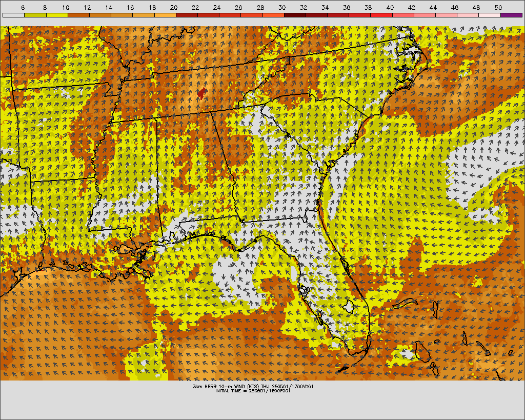Image resolution: width=525 pixels, height=420 pixels.
Task: Click the legend swatch between 10 and 12
Action: (78, 15)
